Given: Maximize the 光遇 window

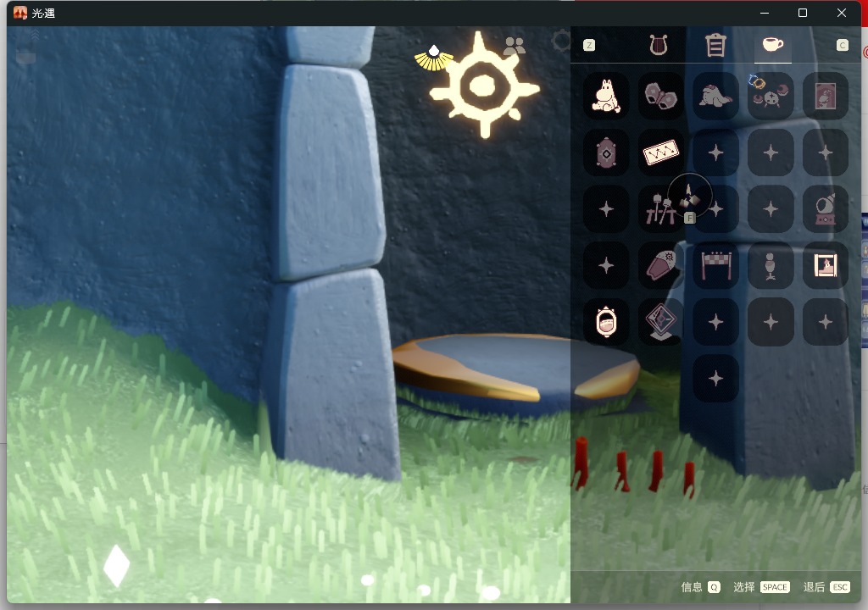Looking at the screenshot, I should click(x=803, y=13).
